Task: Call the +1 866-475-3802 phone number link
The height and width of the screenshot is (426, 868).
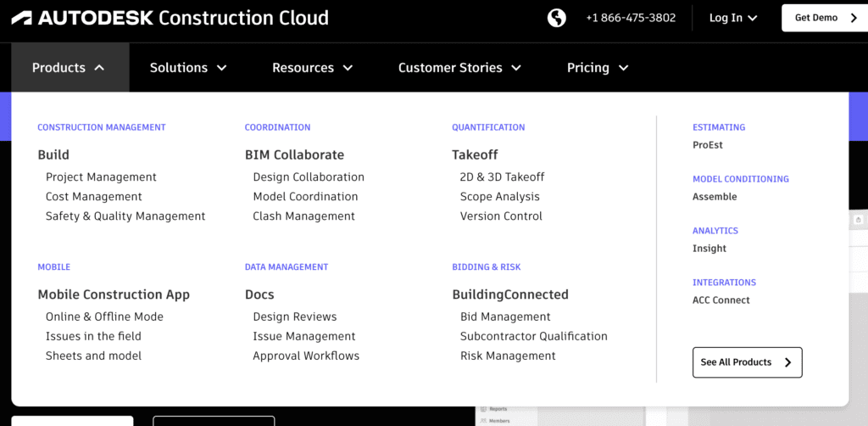Action: pyautogui.click(x=631, y=18)
